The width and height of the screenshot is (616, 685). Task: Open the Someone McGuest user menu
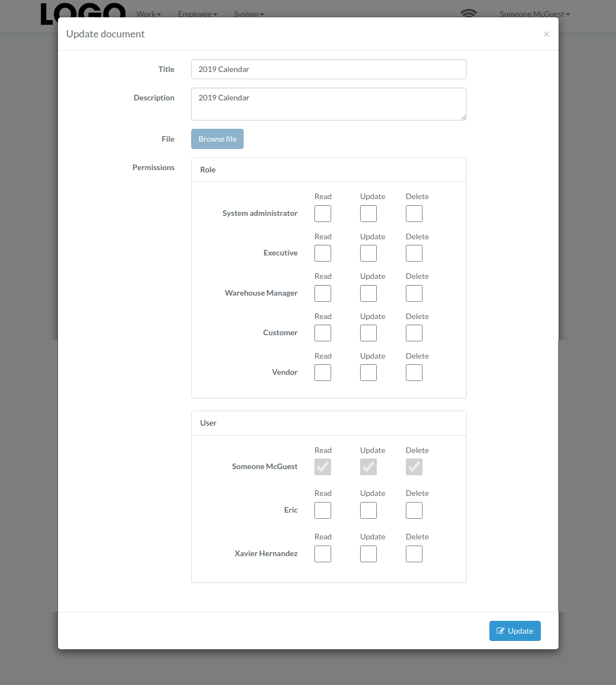coord(535,14)
